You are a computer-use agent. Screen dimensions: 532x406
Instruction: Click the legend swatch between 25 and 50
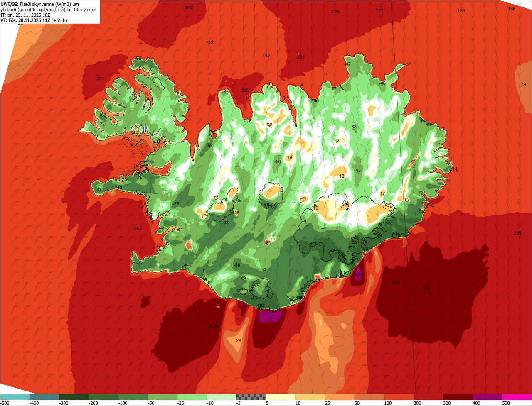coord(340,397)
